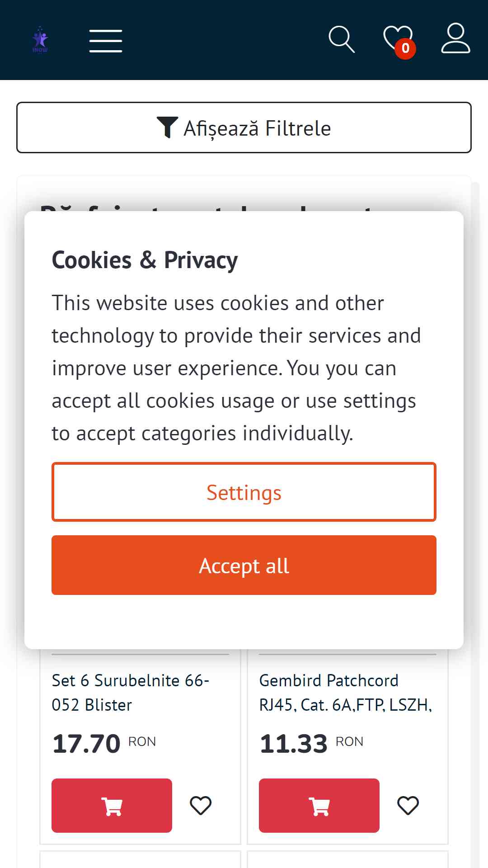Favorite the Gembird Patchcord product
Screen dimensions: 488x868
[408, 806]
